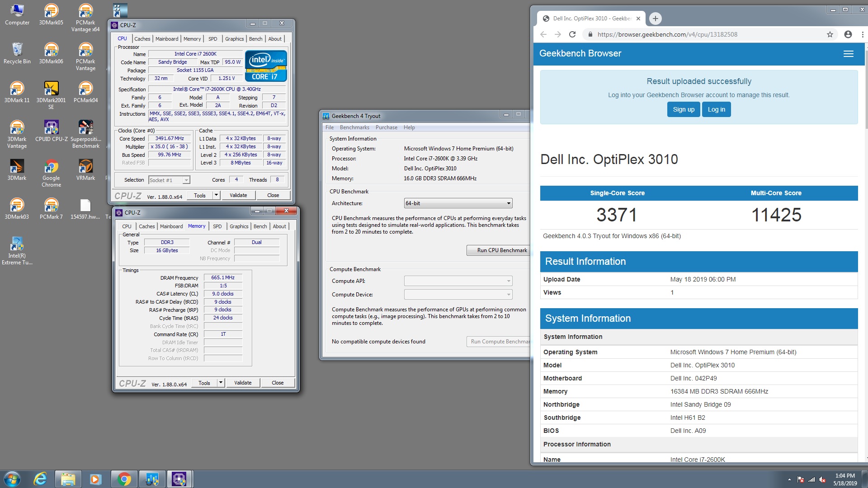Open the SPD tab in Memory CPU-Z window
868x488 pixels.
[217, 226]
